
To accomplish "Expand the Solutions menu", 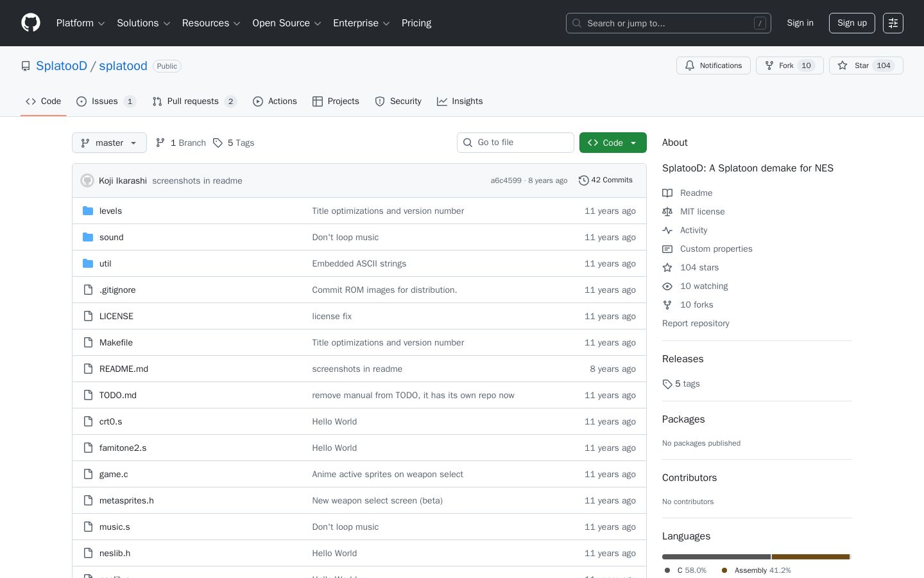I will click(143, 23).
